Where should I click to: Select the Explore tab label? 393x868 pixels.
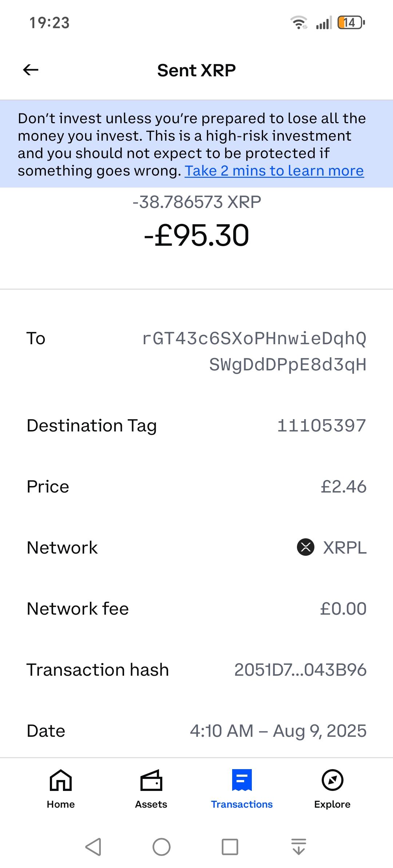coord(332,804)
